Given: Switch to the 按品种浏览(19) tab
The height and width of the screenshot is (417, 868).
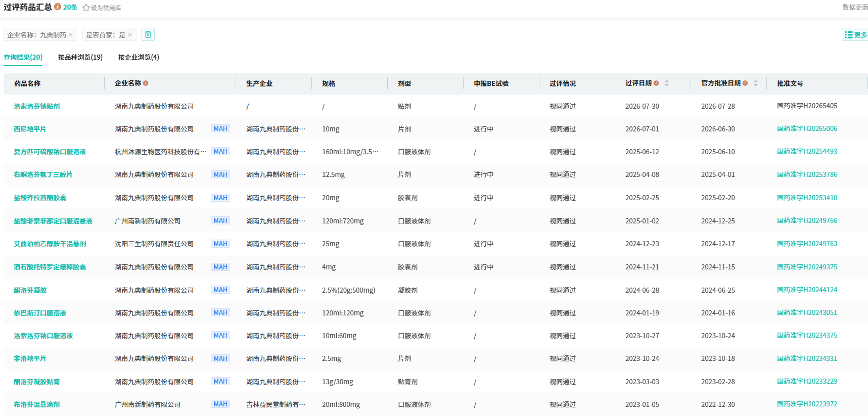Looking at the screenshot, I should click(80, 58).
